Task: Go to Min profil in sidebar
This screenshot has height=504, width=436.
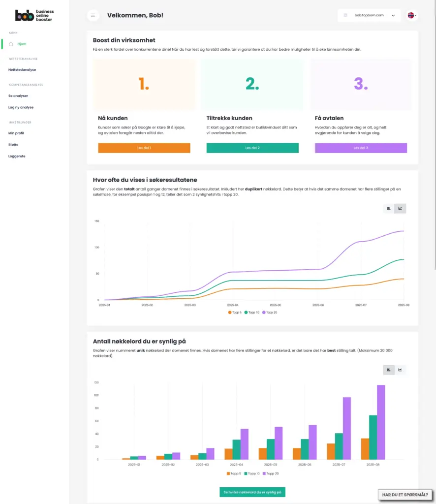Action: pyautogui.click(x=16, y=133)
